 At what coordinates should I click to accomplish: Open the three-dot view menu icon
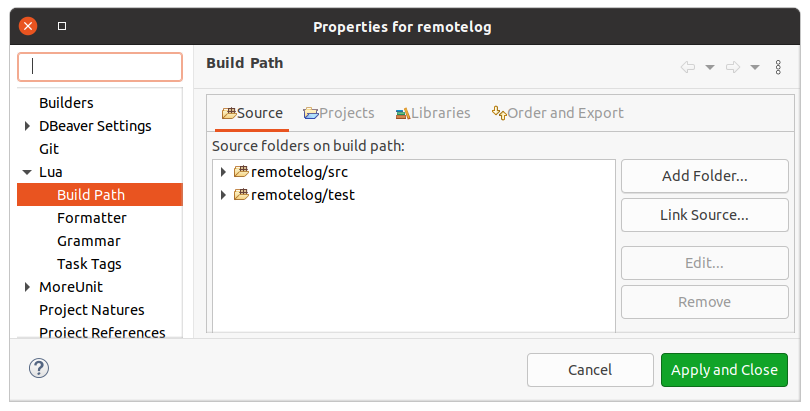point(778,67)
